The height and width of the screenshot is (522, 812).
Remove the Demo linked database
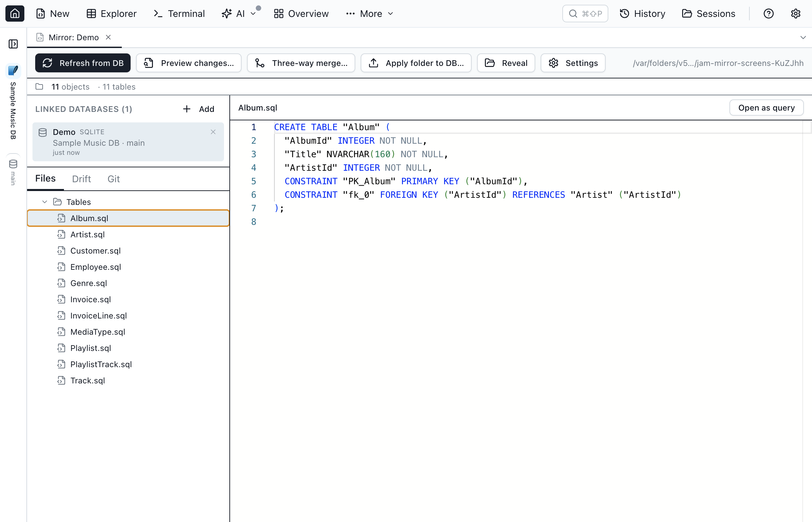213,132
